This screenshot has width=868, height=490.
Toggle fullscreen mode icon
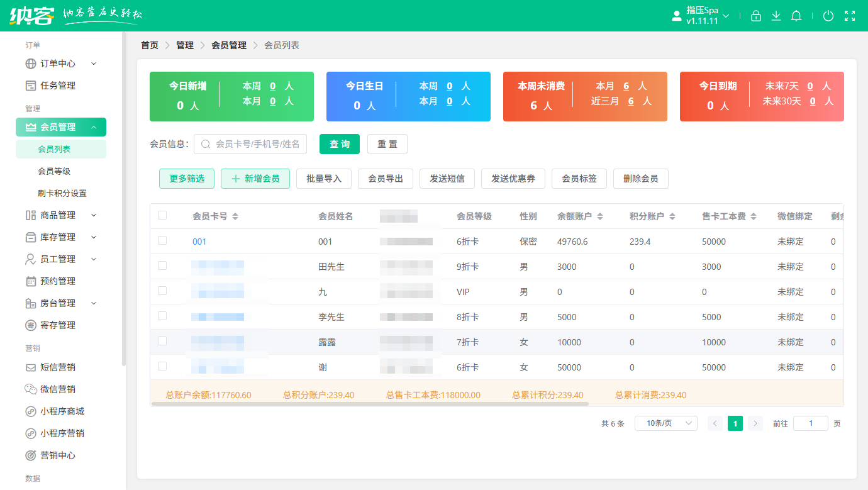click(850, 16)
